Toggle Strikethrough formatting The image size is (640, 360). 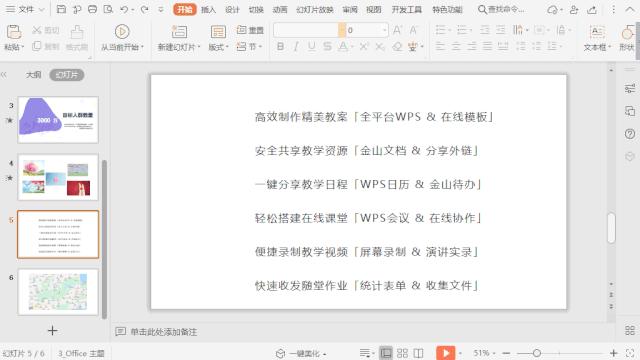pyautogui.click(x=327, y=47)
